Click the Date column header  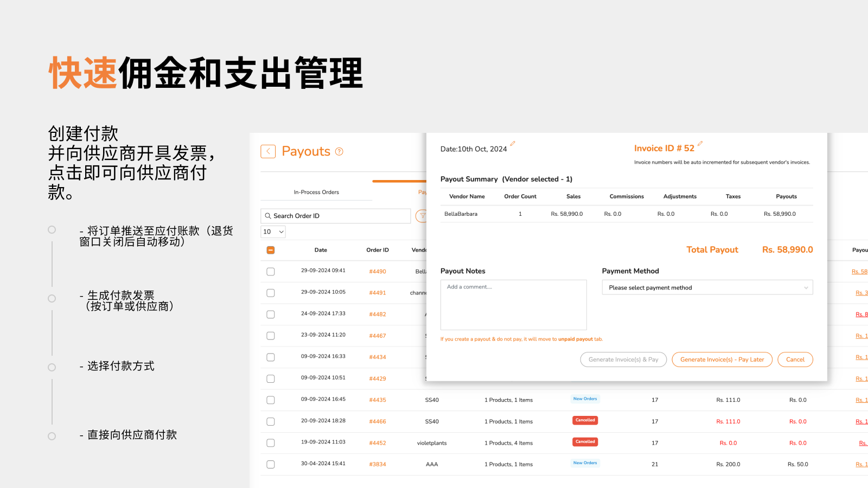321,250
